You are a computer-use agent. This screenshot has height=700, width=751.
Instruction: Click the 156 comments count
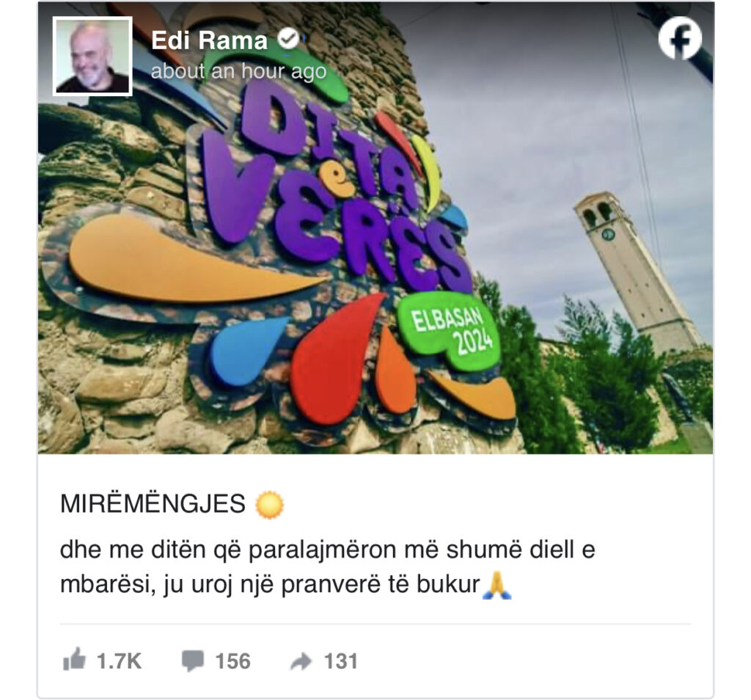click(232, 661)
